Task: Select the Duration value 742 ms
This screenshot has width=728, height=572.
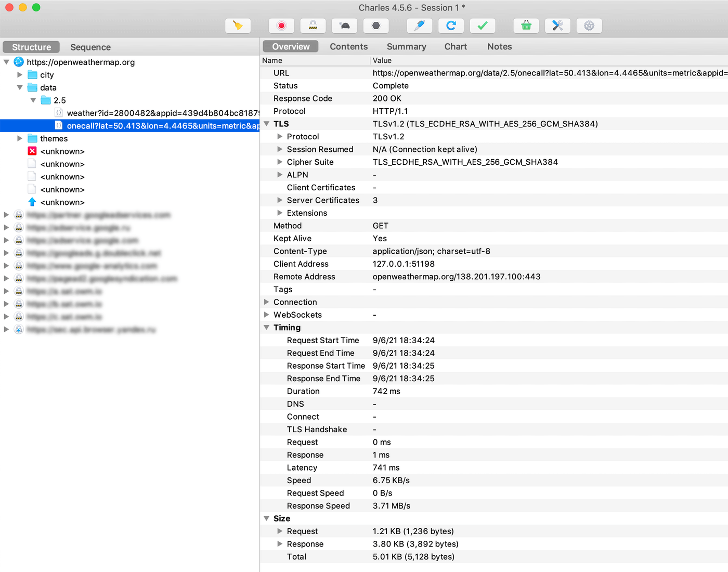Action: [386, 391]
